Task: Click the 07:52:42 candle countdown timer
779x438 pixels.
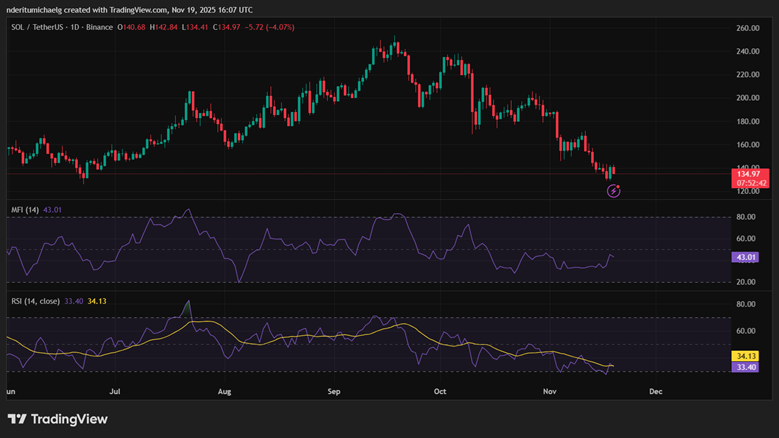Action: coord(750,183)
